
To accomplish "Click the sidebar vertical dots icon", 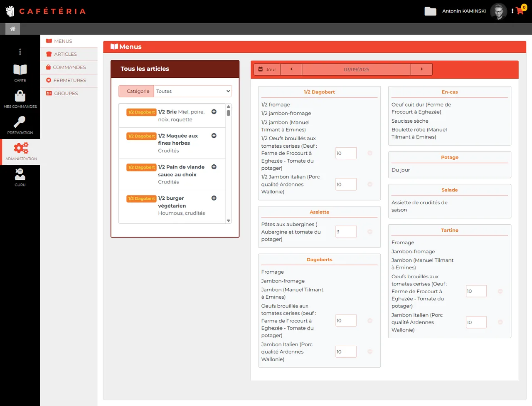I will (20, 52).
